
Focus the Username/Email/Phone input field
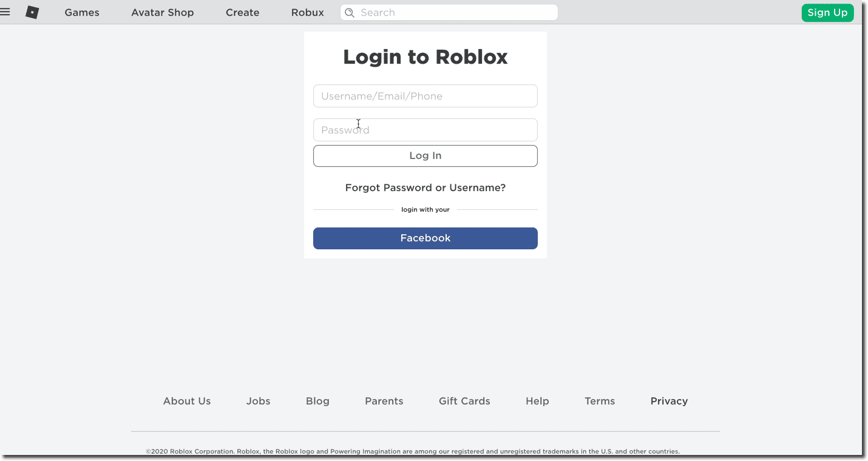pos(425,96)
